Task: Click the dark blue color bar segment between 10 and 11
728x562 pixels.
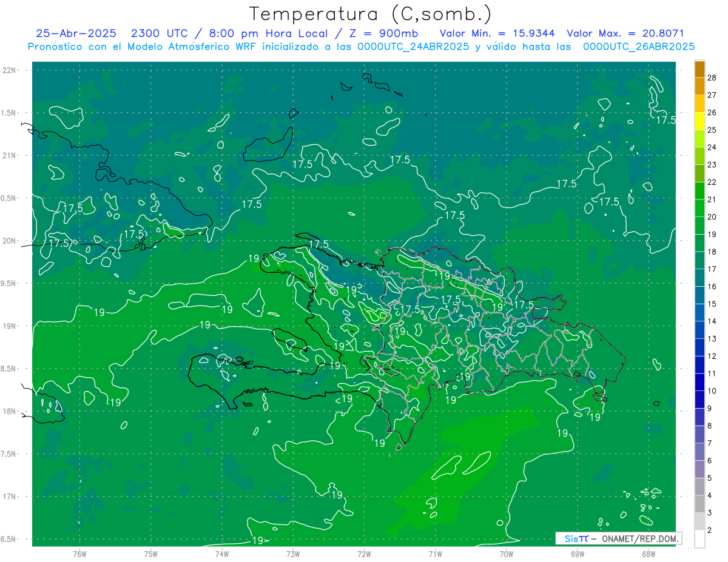Action: 699,382
